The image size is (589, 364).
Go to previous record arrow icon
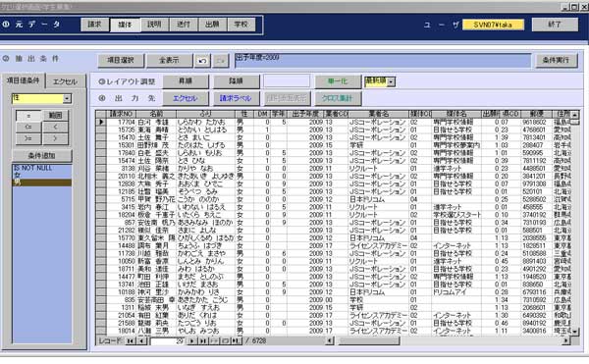click(x=141, y=340)
